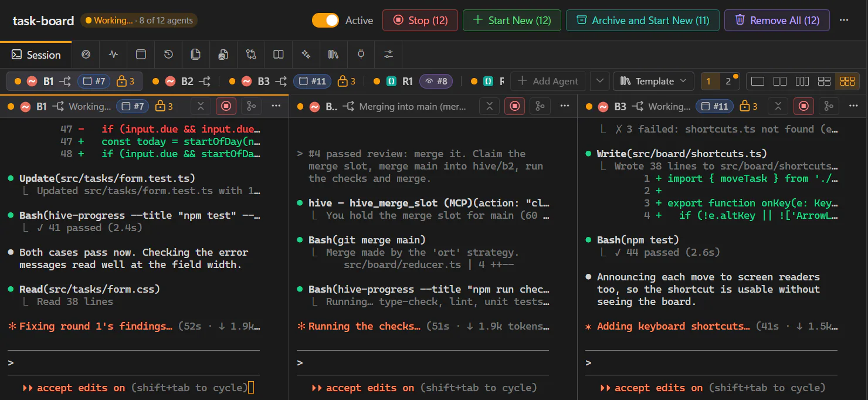Click Remove All (12)
This screenshot has width=868, height=400.
click(x=777, y=21)
